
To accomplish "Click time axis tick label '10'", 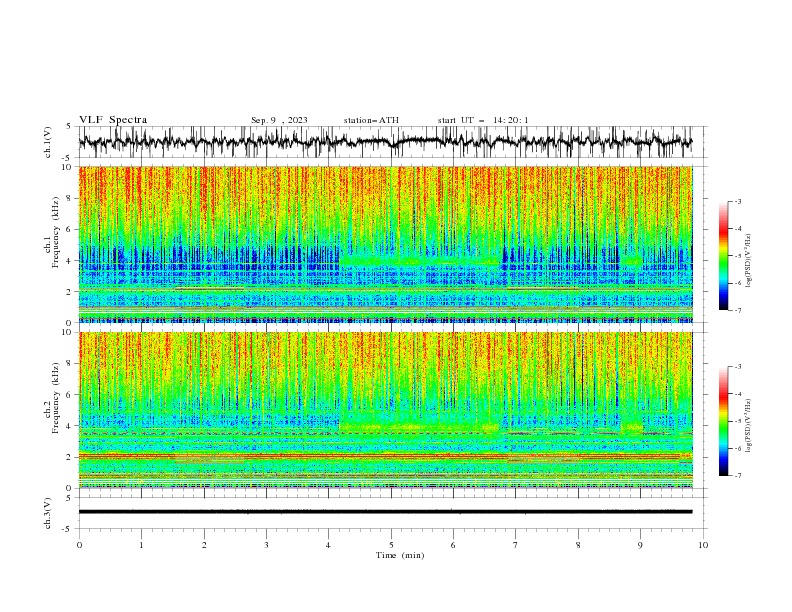I will [703, 545].
